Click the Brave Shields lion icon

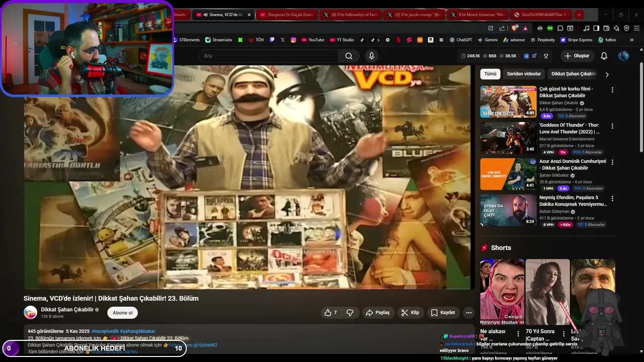[x=514, y=28]
